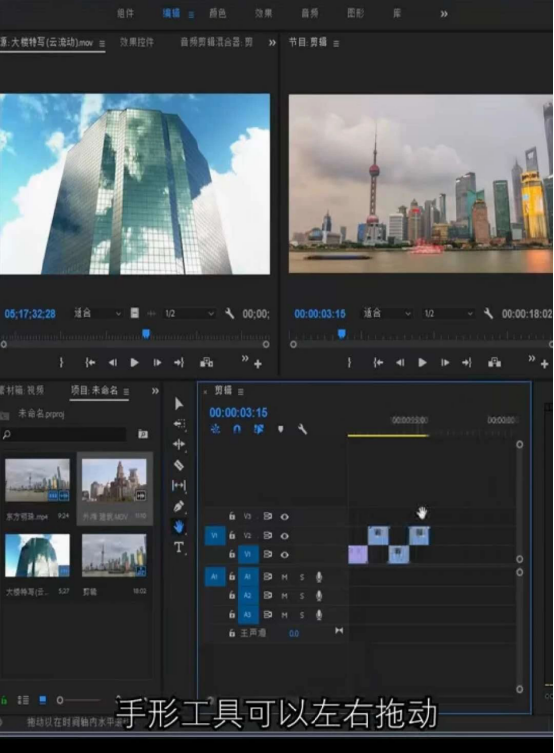Adjust the project thumbnail zoom slider

tap(60, 700)
